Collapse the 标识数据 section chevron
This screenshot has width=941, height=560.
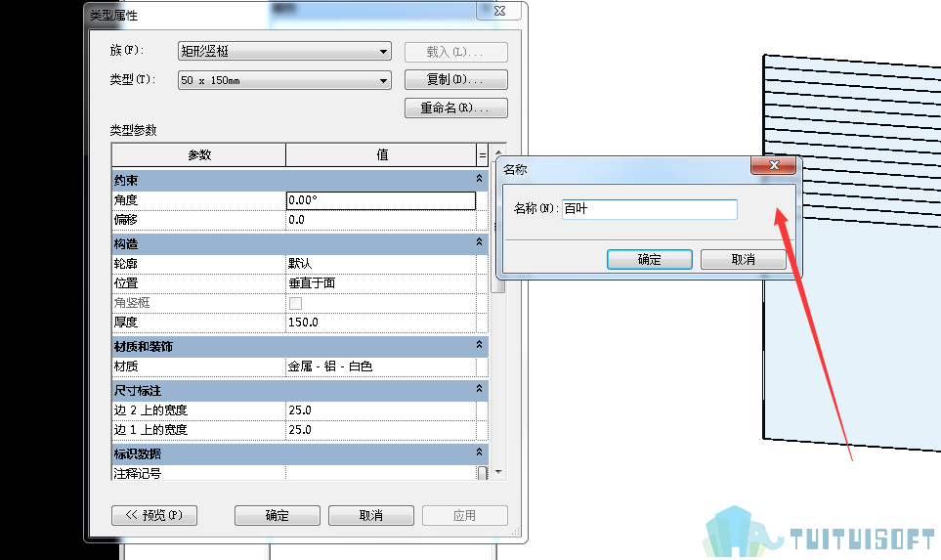pyautogui.click(x=479, y=452)
